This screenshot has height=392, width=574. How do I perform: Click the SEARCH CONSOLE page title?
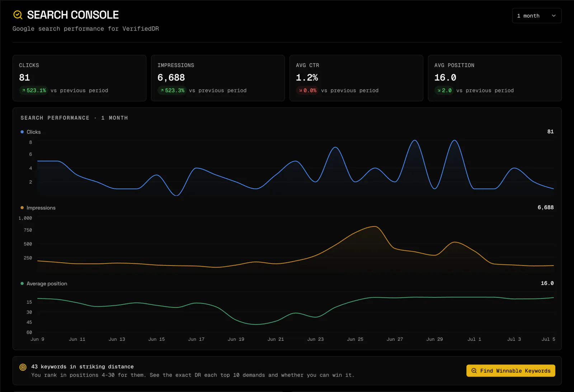pyautogui.click(x=73, y=15)
